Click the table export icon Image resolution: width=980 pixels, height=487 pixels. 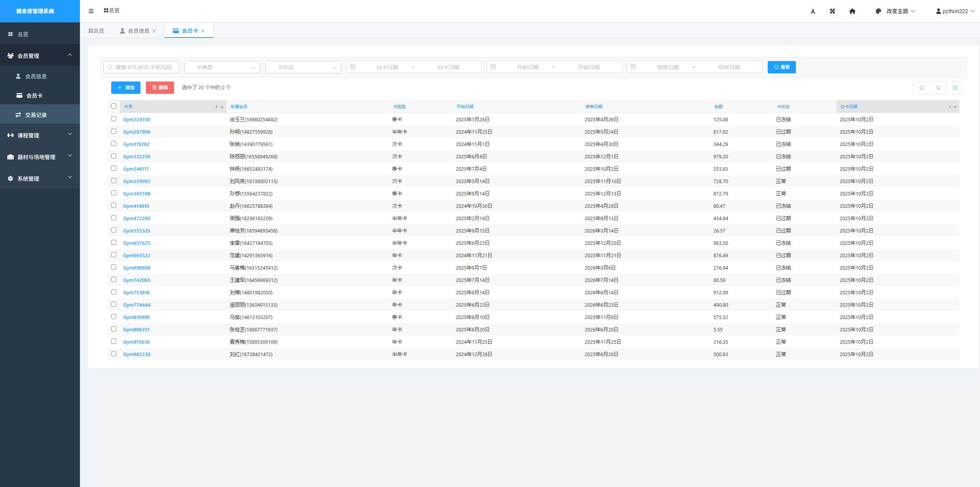[x=955, y=88]
